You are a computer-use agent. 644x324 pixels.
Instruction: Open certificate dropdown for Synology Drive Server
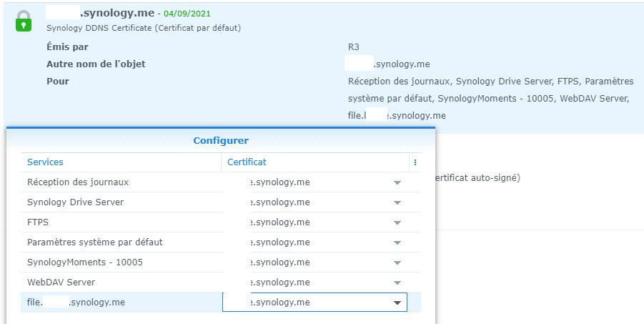pyautogui.click(x=397, y=202)
